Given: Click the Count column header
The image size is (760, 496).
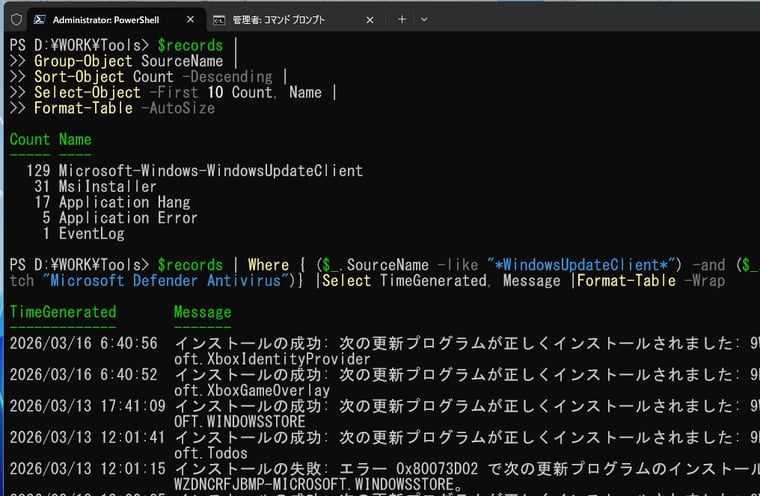Looking at the screenshot, I should tap(30, 140).
